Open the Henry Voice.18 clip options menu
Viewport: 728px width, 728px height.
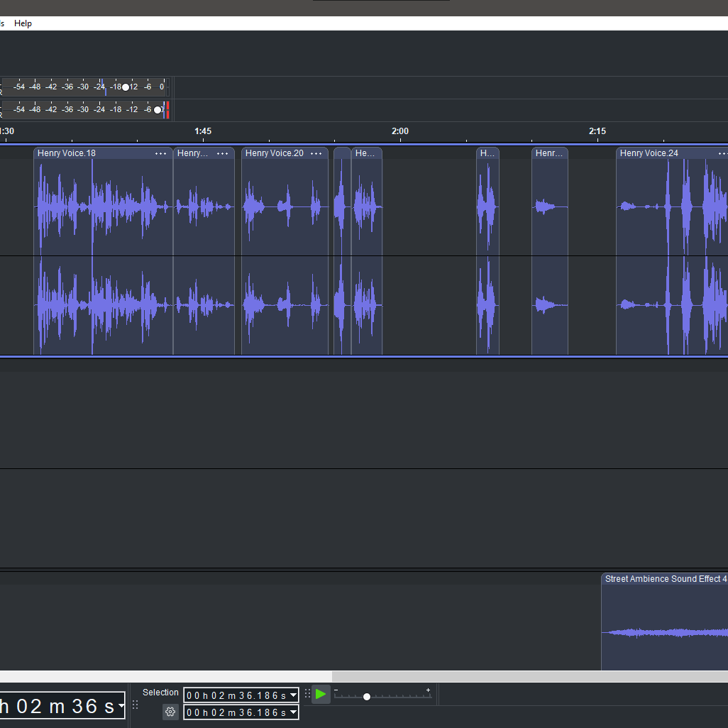pyautogui.click(x=160, y=153)
